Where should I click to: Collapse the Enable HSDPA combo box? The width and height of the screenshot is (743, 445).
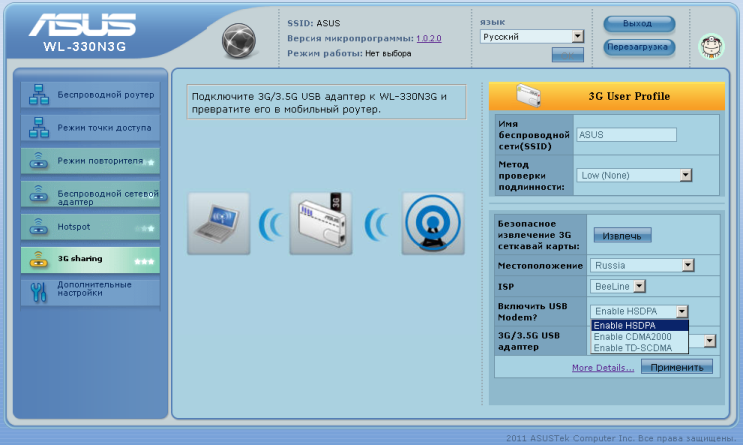[x=639, y=311]
